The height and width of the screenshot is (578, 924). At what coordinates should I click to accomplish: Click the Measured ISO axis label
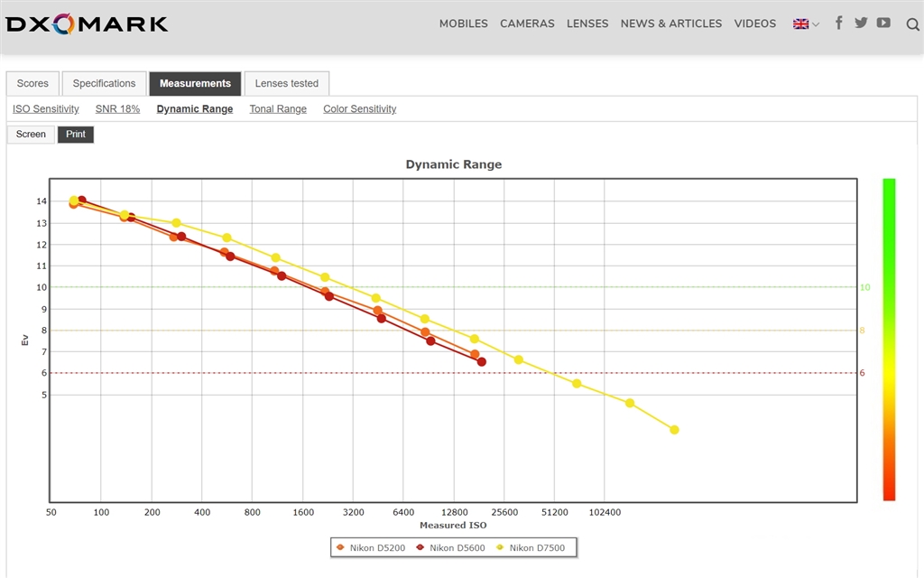(453, 525)
